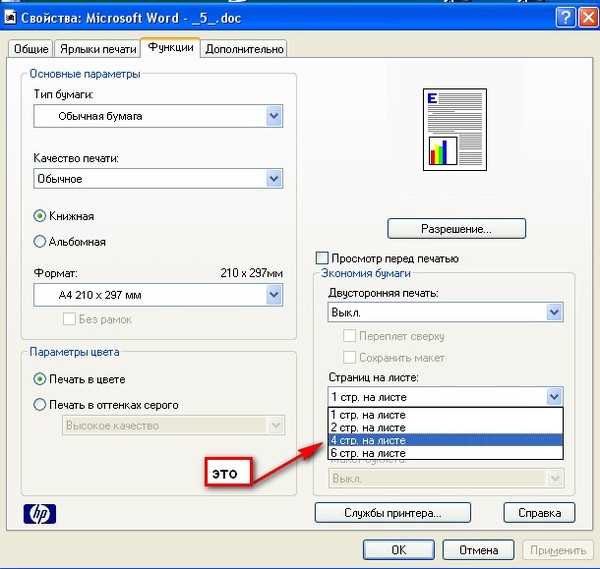Toggle the Сохранить макет checkbox
600x569 pixels.
349,357
